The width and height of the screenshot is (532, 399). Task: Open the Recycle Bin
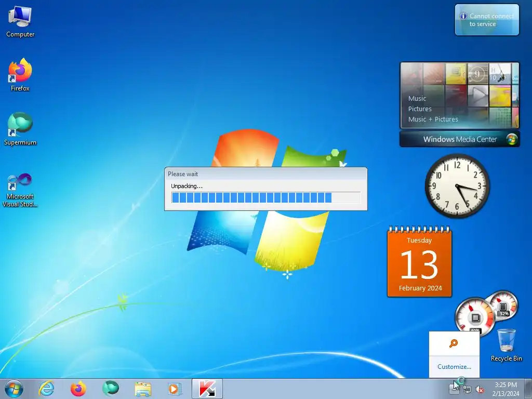tap(506, 345)
